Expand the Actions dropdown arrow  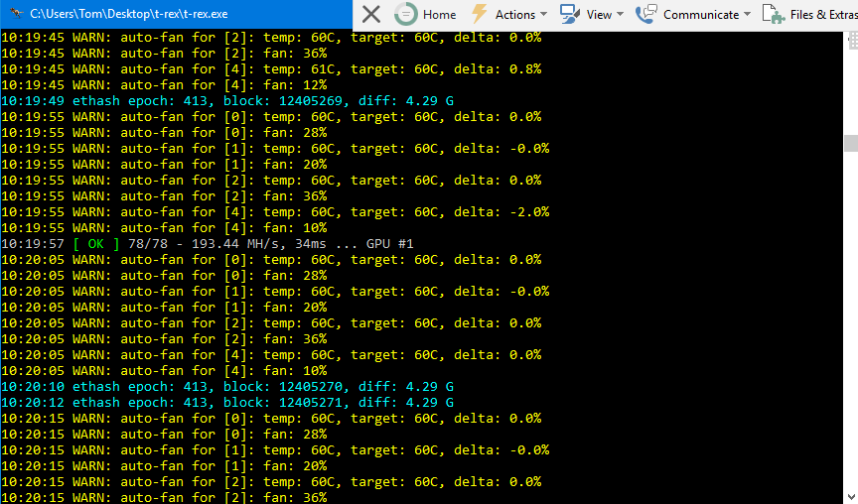[x=543, y=15]
